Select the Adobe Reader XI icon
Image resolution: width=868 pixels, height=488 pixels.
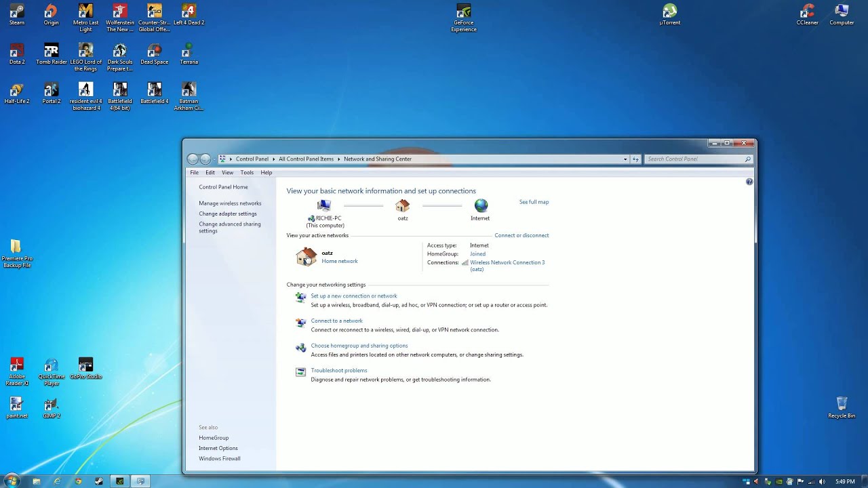pos(17,371)
